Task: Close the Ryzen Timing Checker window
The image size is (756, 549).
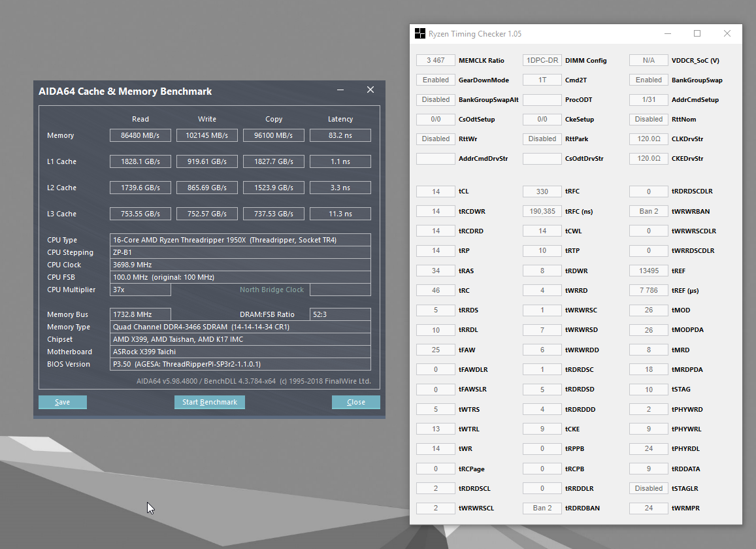Action: (x=727, y=33)
